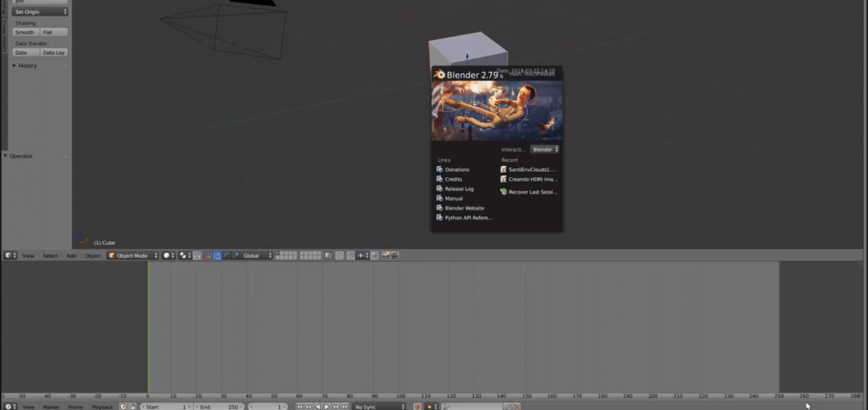
Task: Open the Marker menu in timeline
Action: 52,407
